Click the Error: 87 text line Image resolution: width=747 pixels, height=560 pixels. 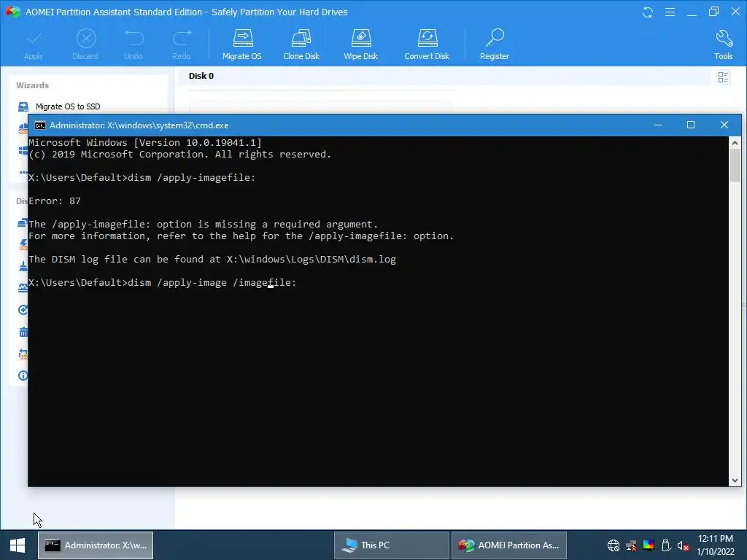[54, 201]
